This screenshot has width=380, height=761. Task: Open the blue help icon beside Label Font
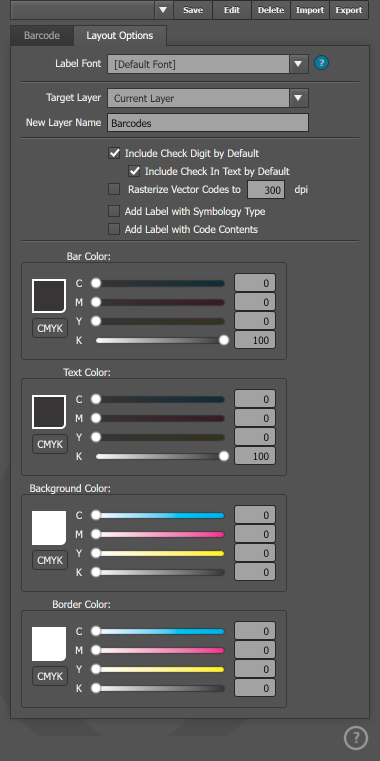tap(321, 63)
